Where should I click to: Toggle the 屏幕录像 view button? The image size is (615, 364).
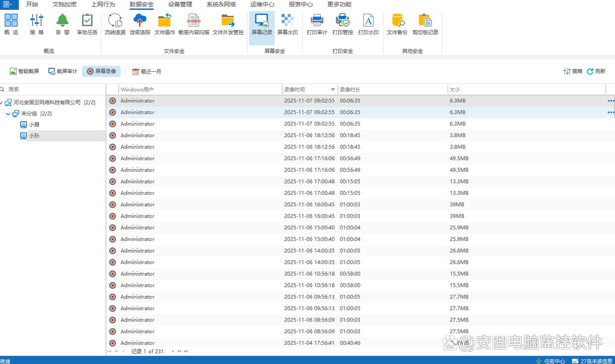click(102, 71)
